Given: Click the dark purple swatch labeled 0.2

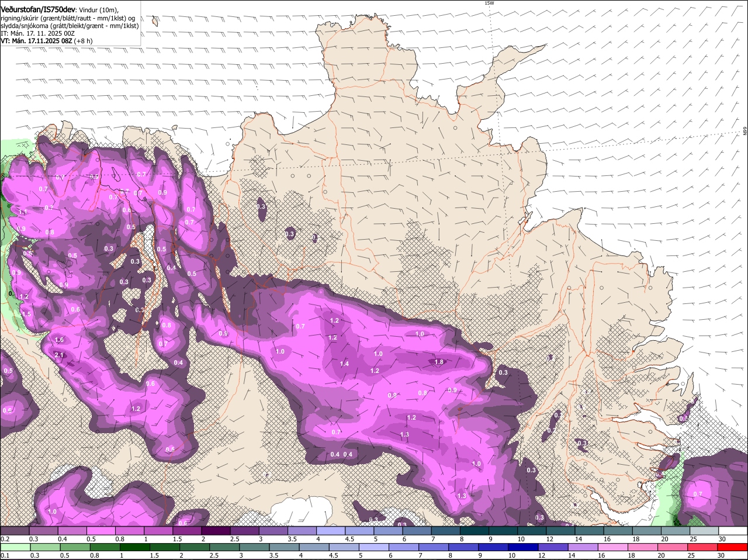Looking at the screenshot, I should tap(15, 531).
